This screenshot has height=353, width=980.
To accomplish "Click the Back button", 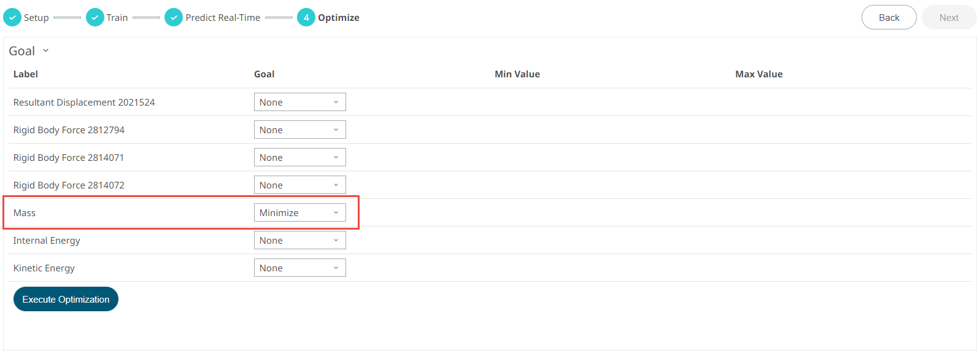I will click(x=889, y=17).
